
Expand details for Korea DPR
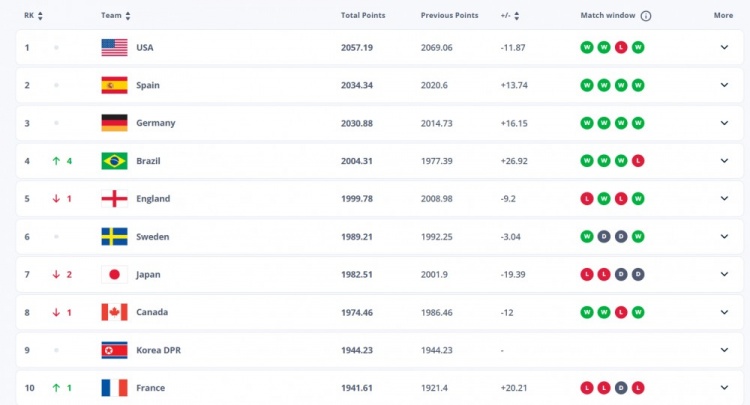pos(724,350)
